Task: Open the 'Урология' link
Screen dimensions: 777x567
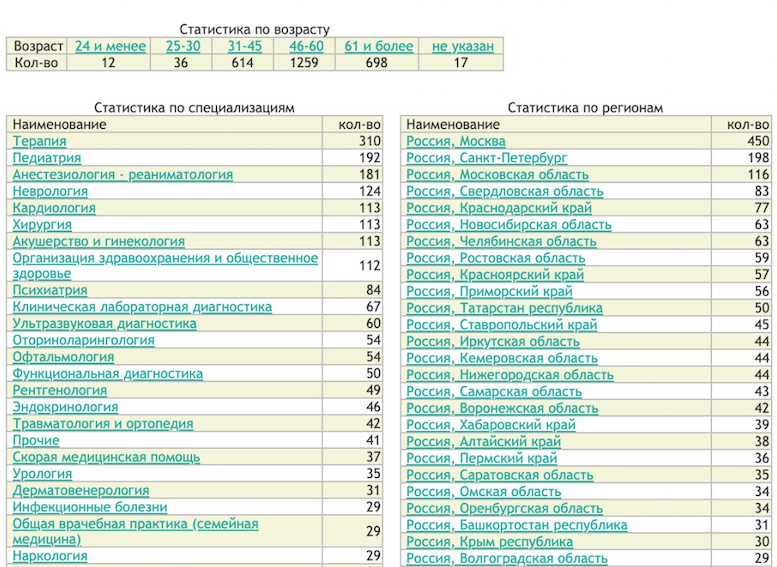Action: [x=42, y=474]
